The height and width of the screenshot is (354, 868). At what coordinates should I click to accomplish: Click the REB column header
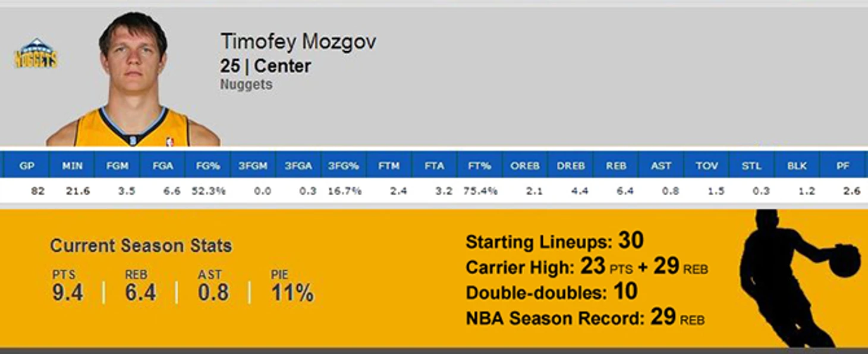(x=615, y=166)
